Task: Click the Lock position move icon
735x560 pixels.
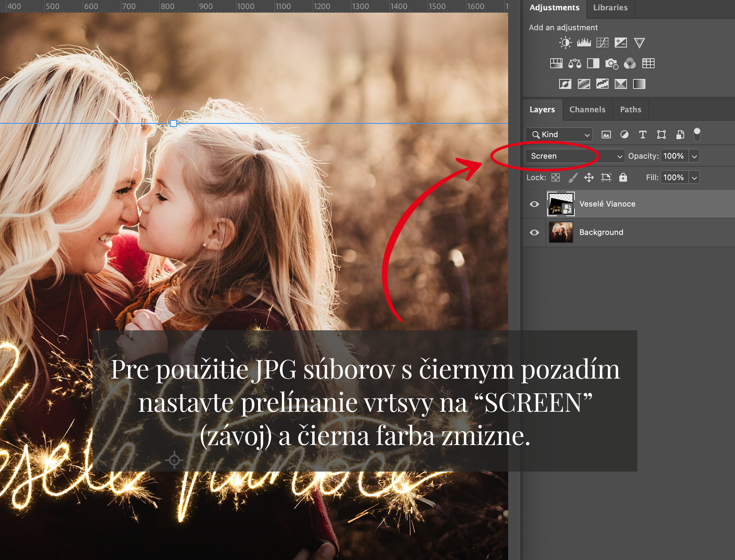Action: pos(589,177)
